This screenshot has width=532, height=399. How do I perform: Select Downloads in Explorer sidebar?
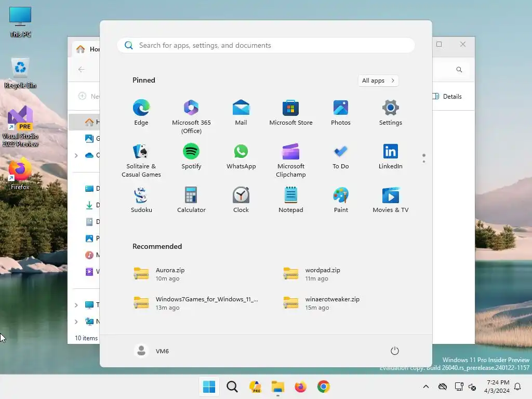tap(92, 205)
